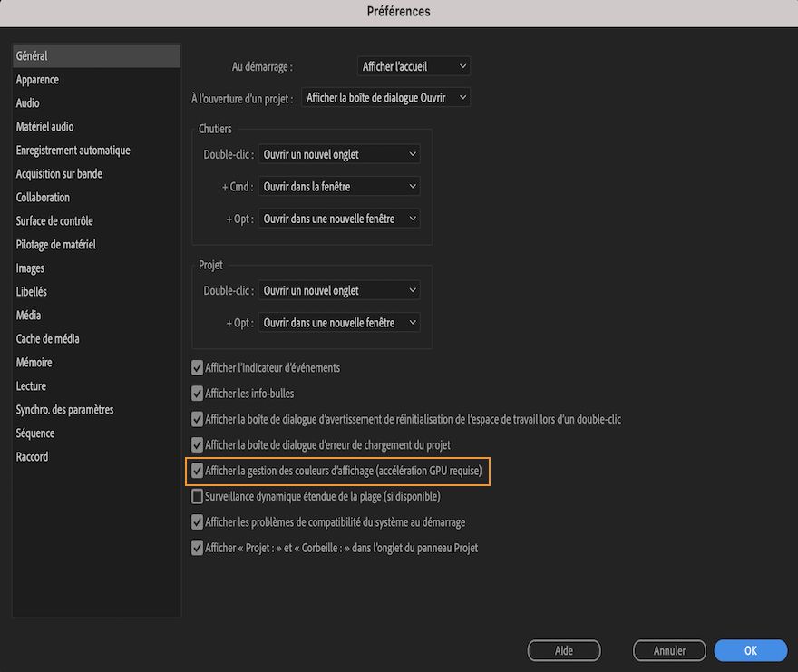Change the Chutiers Double-clic option
Screen dimensions: 798x672
click(x=338, y=154)
